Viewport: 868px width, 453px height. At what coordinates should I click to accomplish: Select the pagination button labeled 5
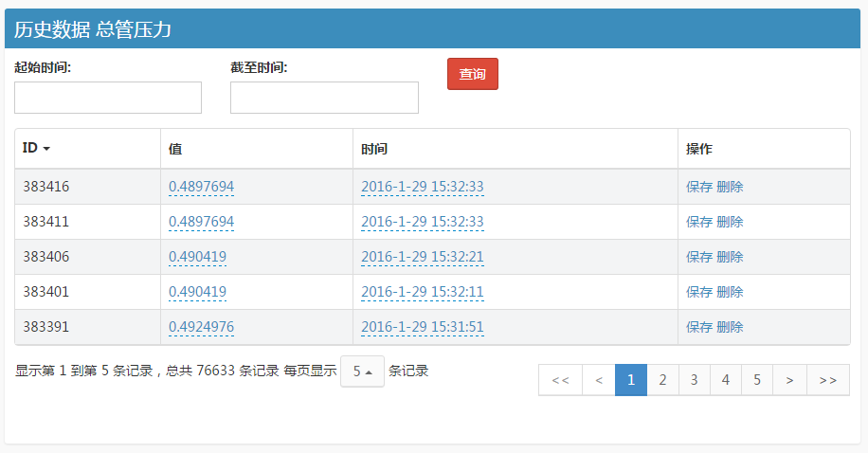757,380
